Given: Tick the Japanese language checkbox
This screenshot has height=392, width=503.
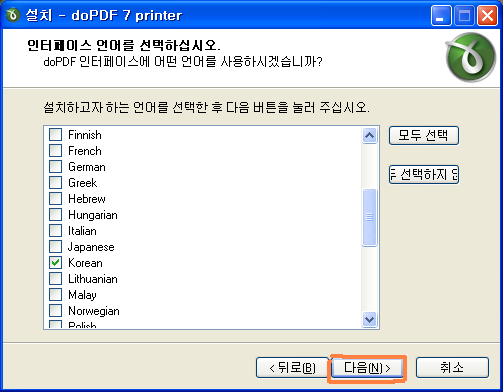Looking at the screenshot, I should click(x=55, y=247).
